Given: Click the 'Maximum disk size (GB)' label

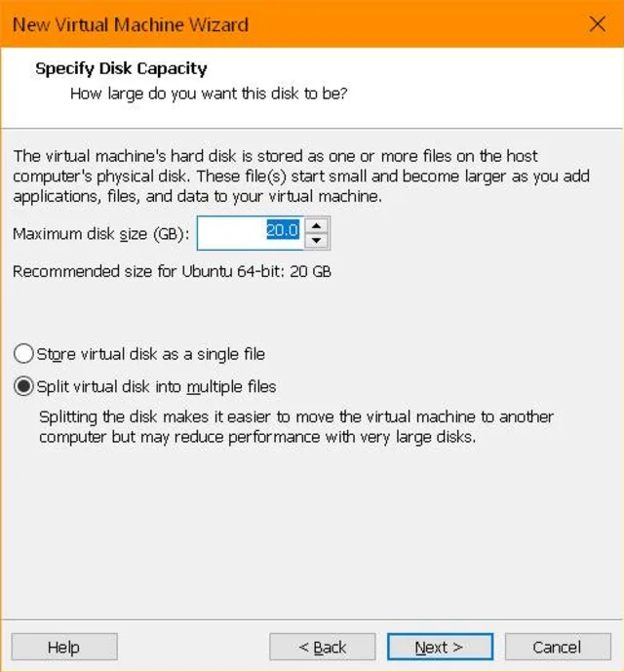Looking at the screenshot, I should click(101, 234).
